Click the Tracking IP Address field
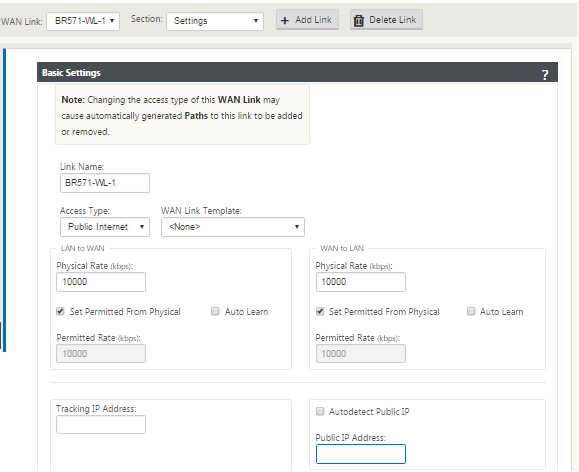579x472 pixels. pos(101,424)
